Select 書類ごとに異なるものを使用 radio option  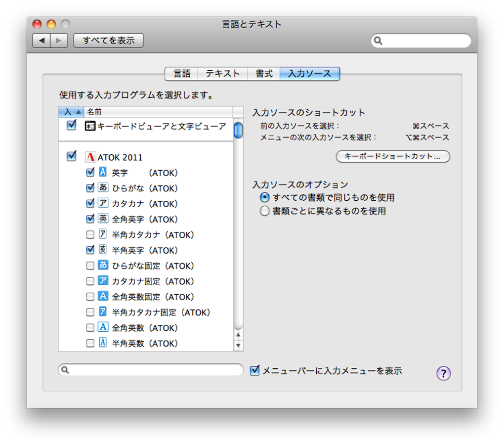click(265, 211)
